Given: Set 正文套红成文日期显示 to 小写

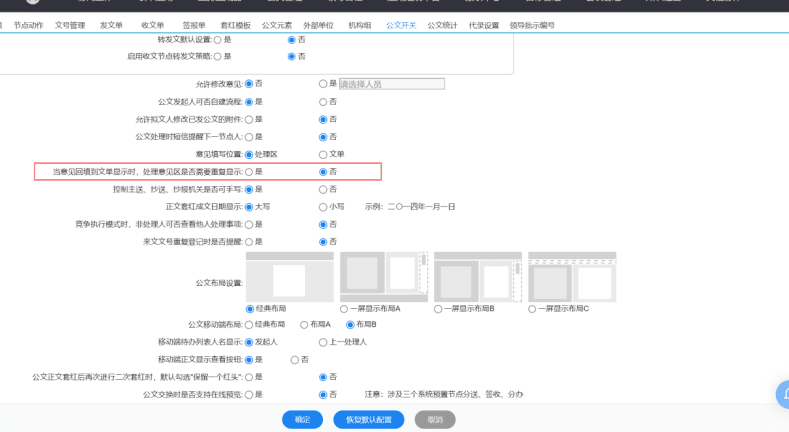Looking at the screenshot, I should 323,207.
